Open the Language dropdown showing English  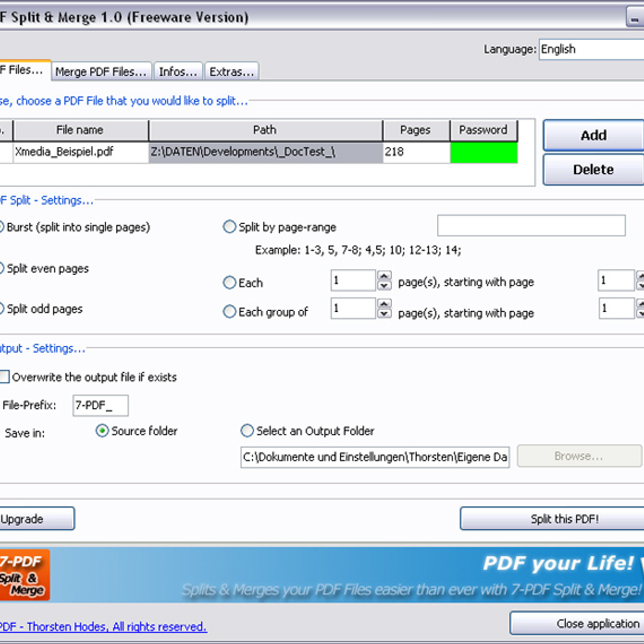pos(591,49)
